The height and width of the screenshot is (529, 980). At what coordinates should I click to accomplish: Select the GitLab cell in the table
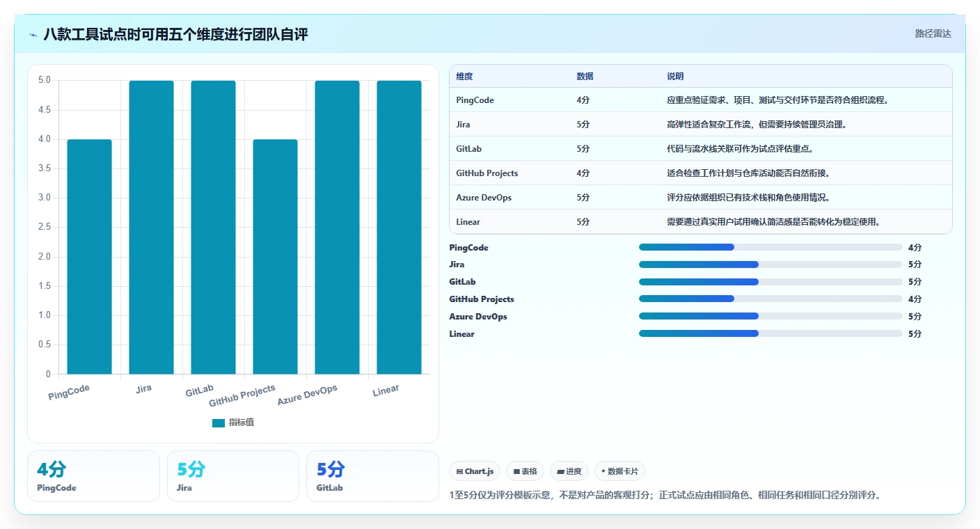468,149
